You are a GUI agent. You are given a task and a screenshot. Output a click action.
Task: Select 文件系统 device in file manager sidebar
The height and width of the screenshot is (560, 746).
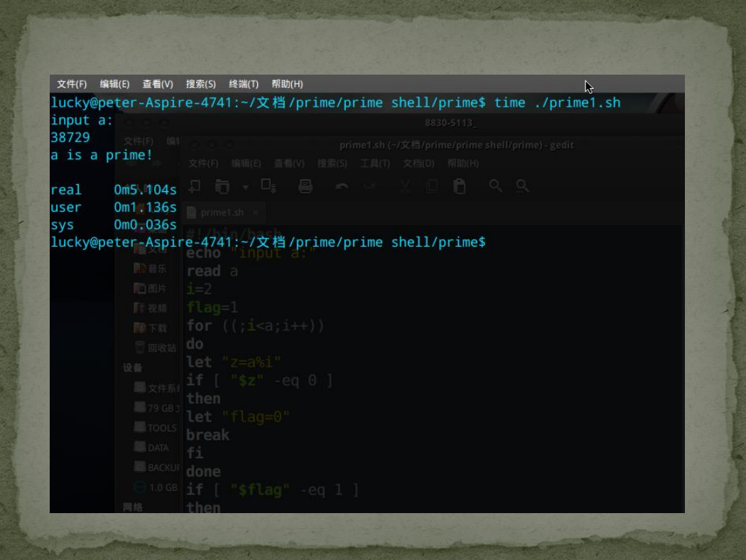(156, 388)
